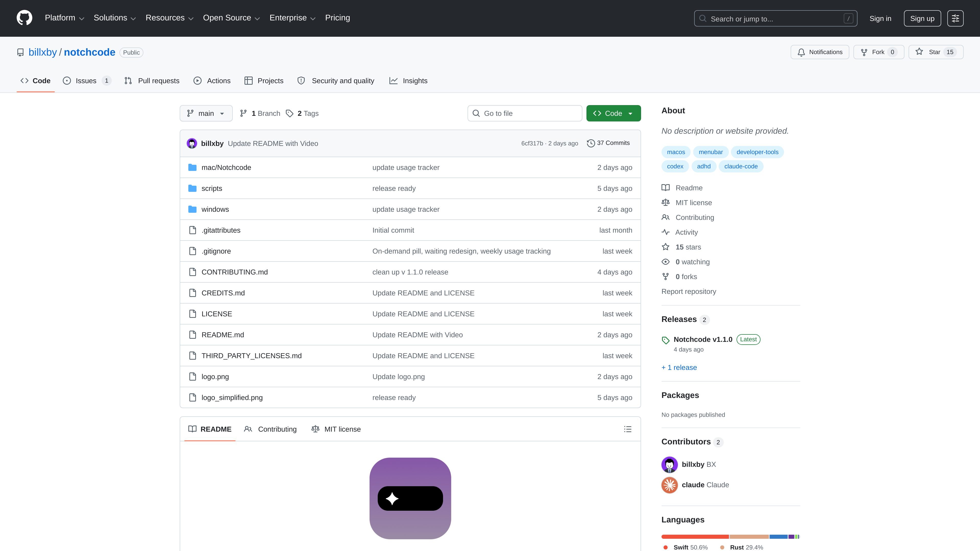Click the Notchcode logo image in the README
Image resolution: width=980 pixels, height=551 pixels.
click(x=410, y=498)
